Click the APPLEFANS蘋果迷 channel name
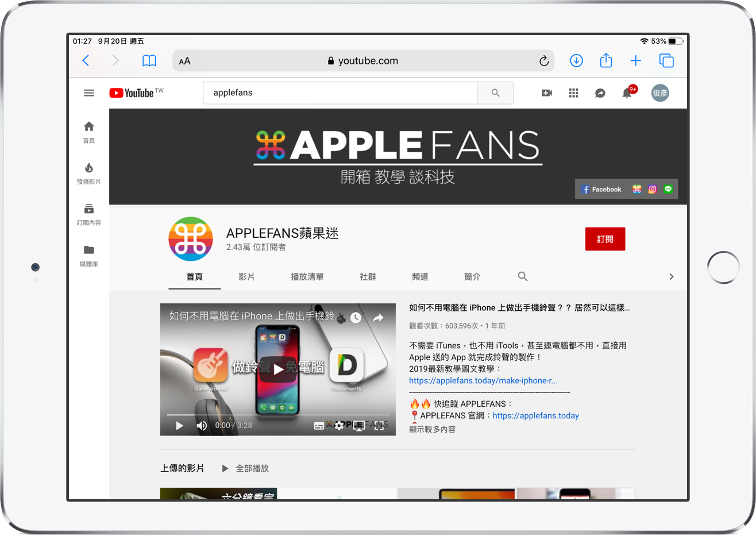 click(283, 233)
